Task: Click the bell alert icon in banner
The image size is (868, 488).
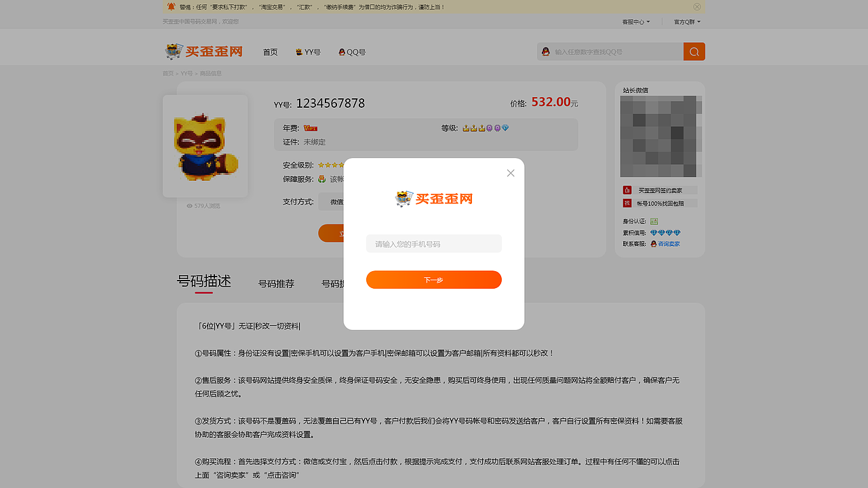Action: (171, 7)
